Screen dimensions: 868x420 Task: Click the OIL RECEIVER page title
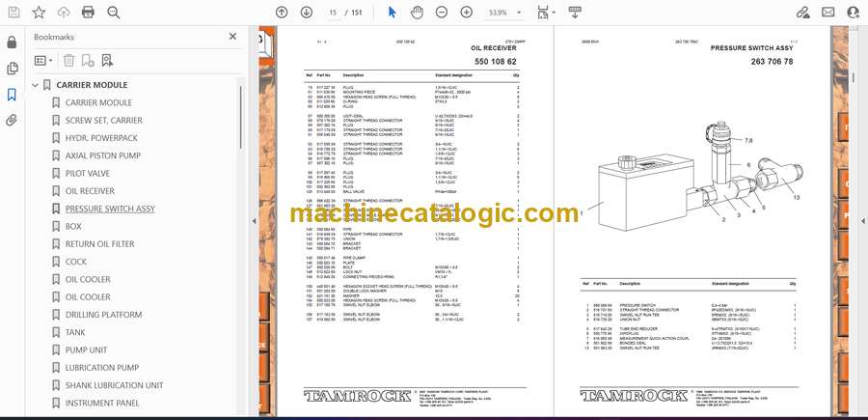(x=494, y=48)
